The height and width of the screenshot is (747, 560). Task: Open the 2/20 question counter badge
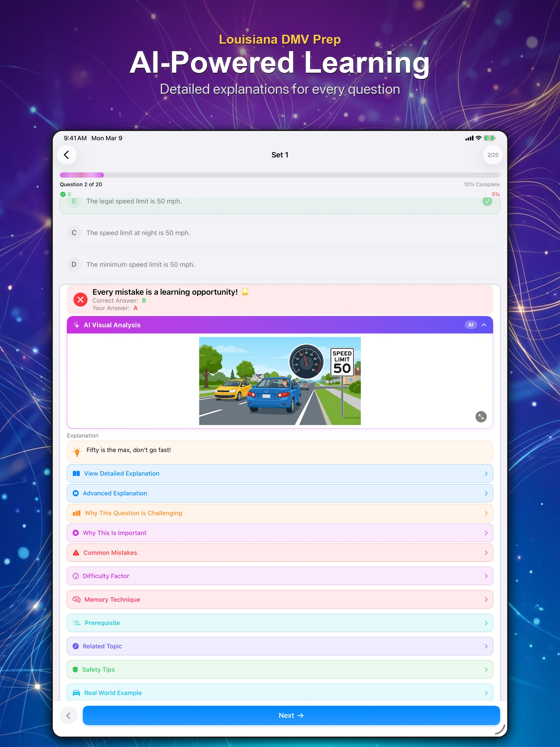pyautogui.click(x=493, y=155)
